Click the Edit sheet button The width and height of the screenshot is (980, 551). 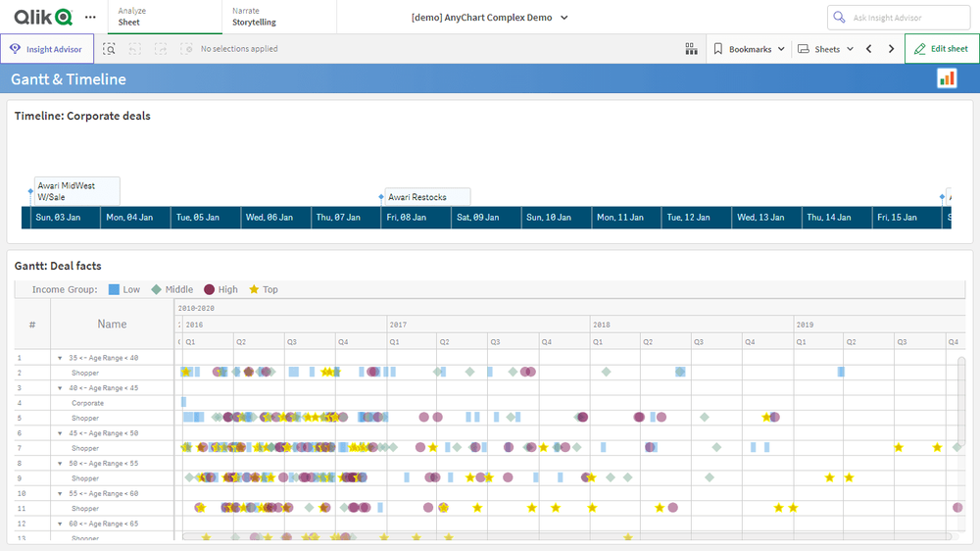click(x=941, y=49)
